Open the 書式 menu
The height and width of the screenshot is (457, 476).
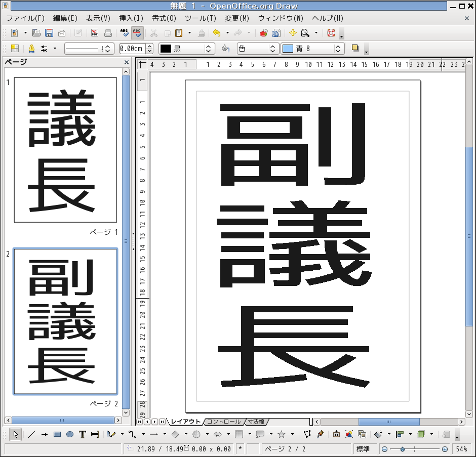[x=164, y=18]
